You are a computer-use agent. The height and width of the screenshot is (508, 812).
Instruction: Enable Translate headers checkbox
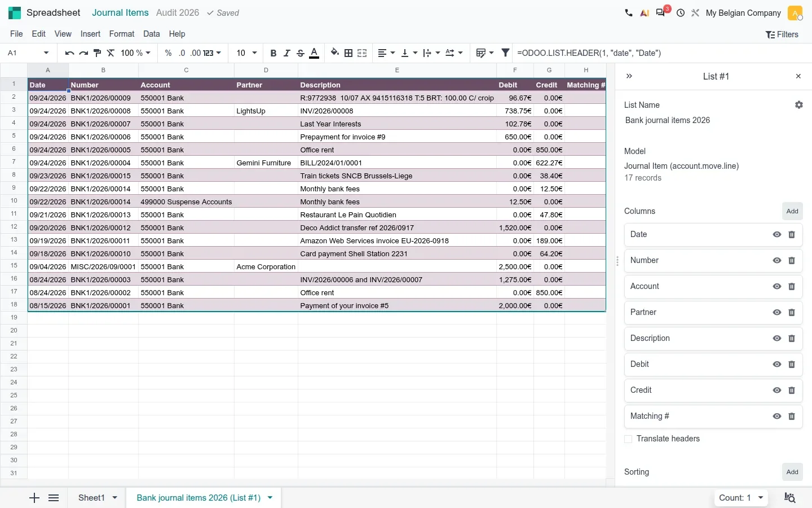pos(628,439)
